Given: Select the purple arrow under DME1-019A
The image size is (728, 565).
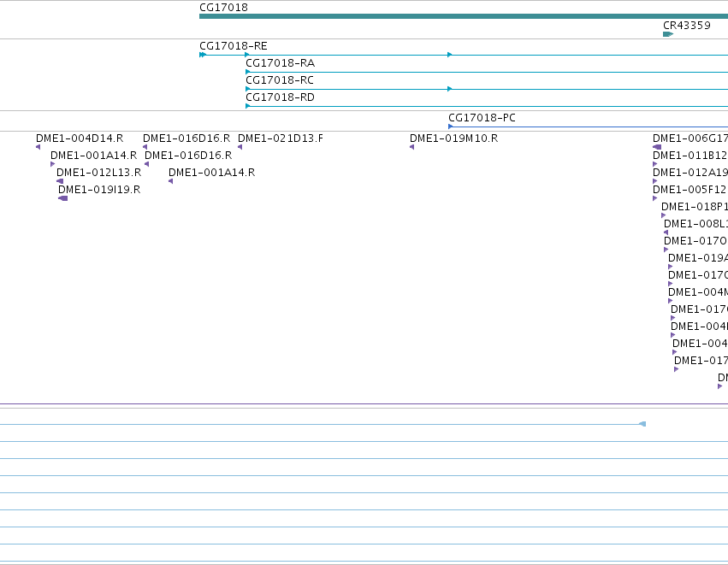Looking at the screenshot, I should tap(671, 268).
